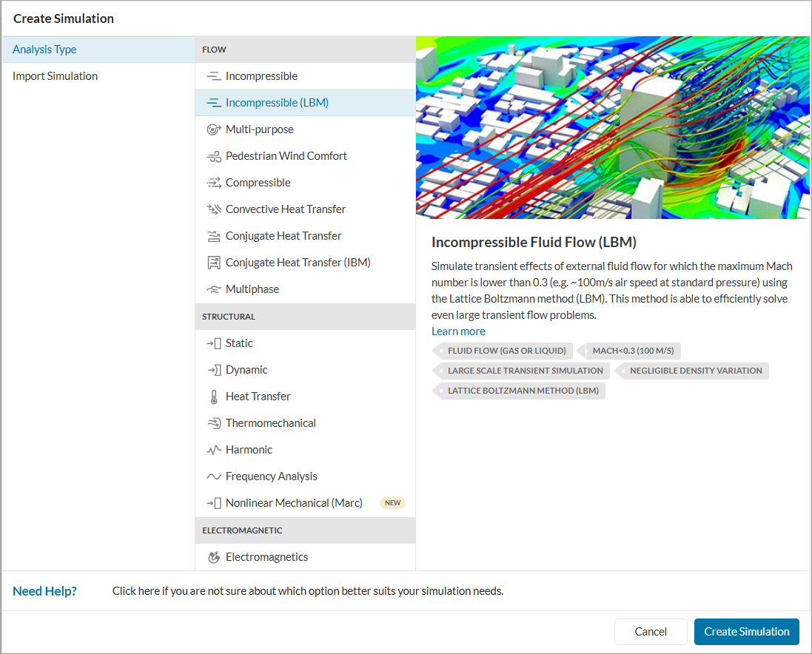Click the Heat Transfer thermometer icon
Screen dimensions: 812x654
(214, 397)
